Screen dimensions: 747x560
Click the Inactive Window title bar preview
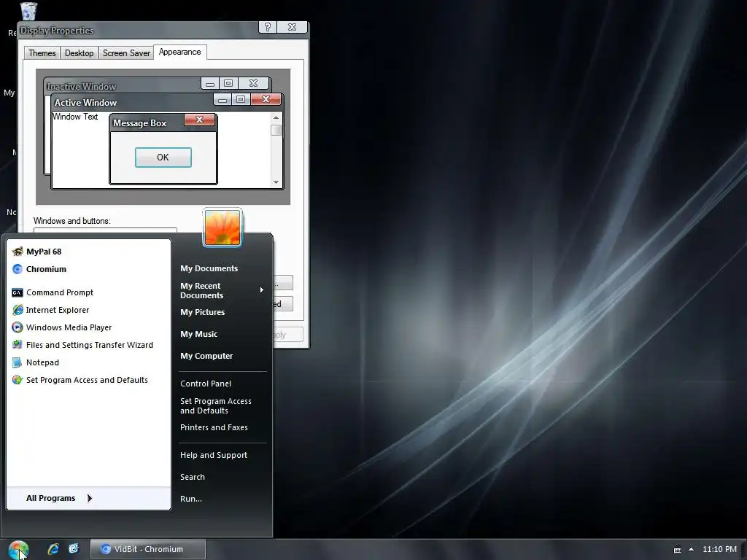(123, 86)
